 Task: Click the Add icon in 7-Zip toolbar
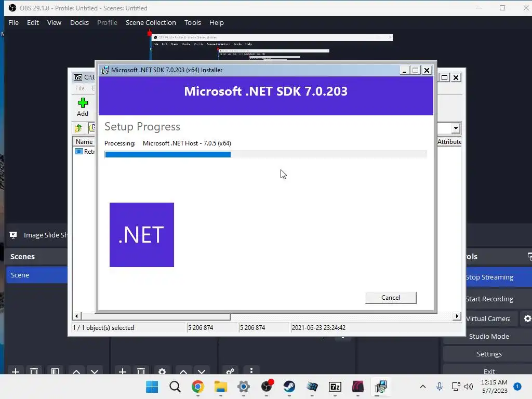(83, 107)
